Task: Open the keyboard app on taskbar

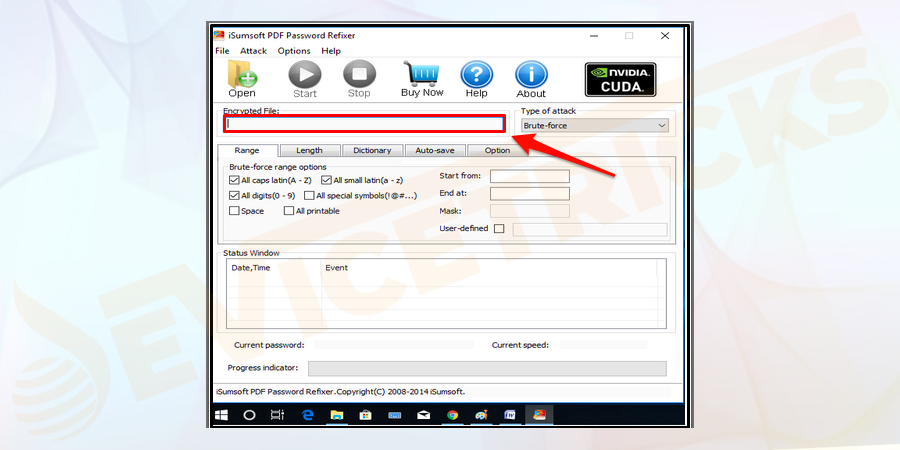Action: [394, 415]
